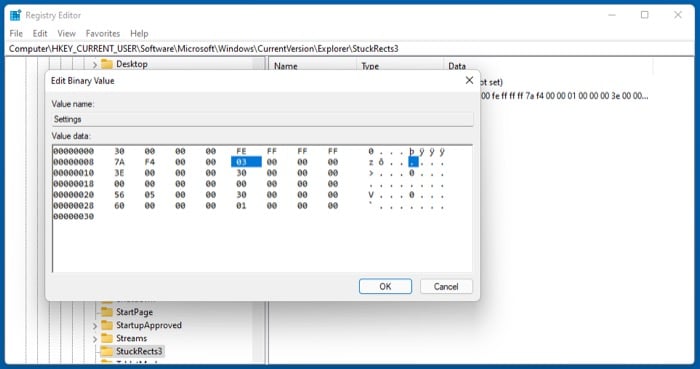Click the registry address path bar
700x369 pixels.
pyautogui.click(x=350, y=49)
